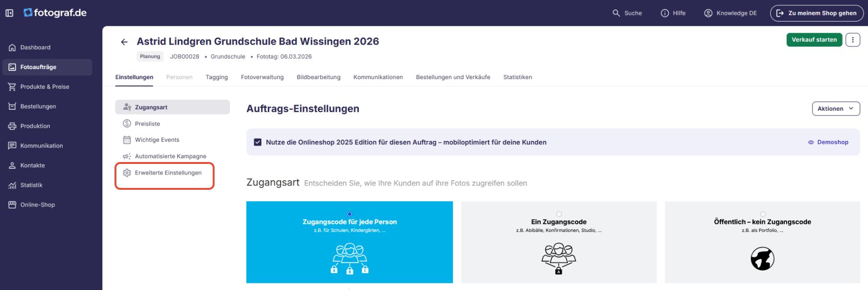Select the Fotoaufträge image icon
The image size is (868, 290).
pyautogui.click(x=12, y=67)
